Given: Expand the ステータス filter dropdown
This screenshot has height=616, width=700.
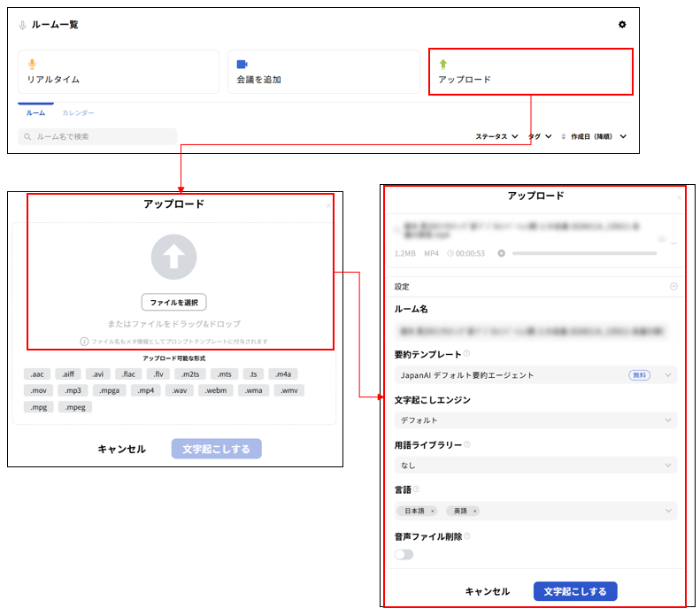Looking at the screenshot, I should [496, 136].
